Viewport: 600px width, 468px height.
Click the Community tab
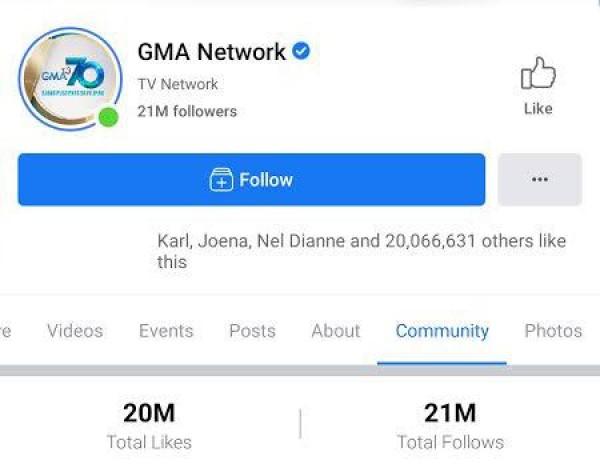pos(442,331)
